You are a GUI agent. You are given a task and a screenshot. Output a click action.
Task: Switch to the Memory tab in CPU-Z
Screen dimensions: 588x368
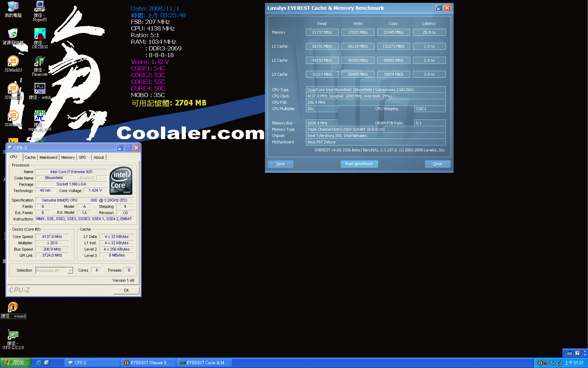coord(68,157)
